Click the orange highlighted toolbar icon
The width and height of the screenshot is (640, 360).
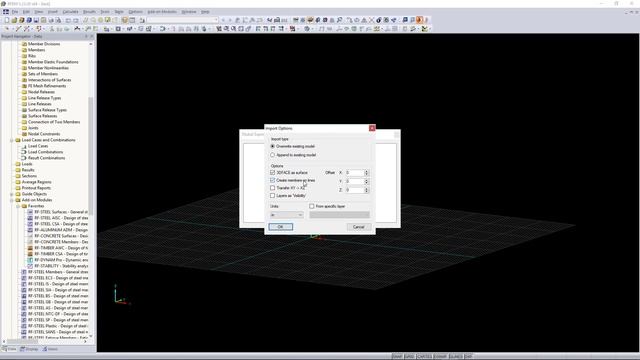(x=419, y=20)
